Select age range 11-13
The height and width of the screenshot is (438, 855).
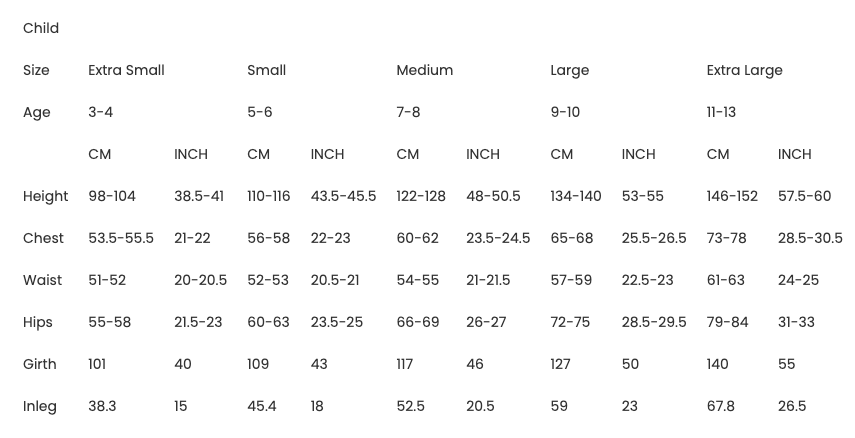pyautogui.click(x=721, y=112)
